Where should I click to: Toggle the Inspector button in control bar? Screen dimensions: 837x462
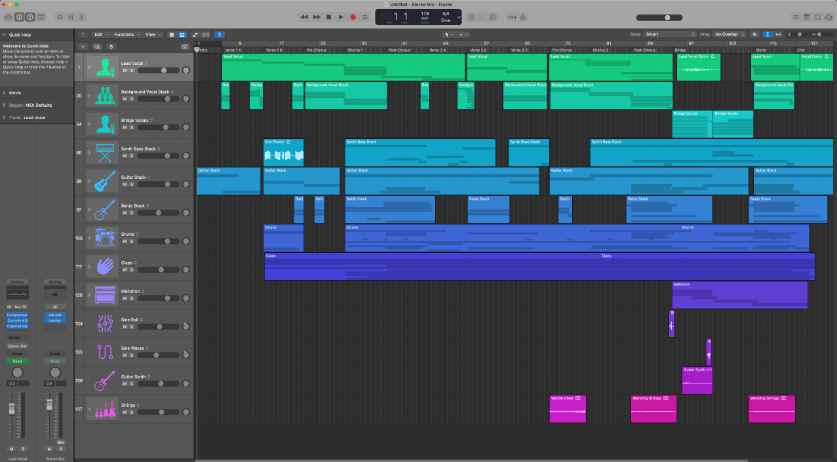pyautogui.click(x=19, y=17)
